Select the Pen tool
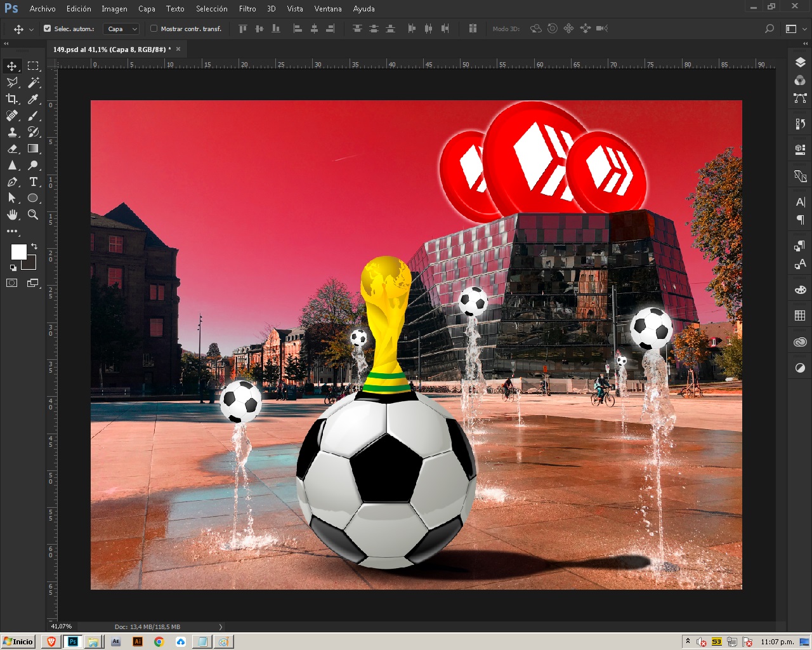Screen dimensions: 812x650 point(12,182)
